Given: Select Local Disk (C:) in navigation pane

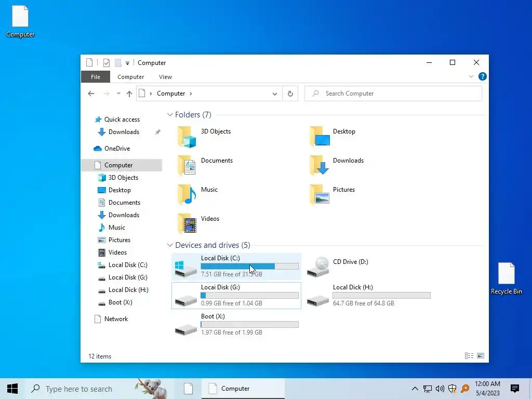Looking at the screenshot, I should [128, 265].
